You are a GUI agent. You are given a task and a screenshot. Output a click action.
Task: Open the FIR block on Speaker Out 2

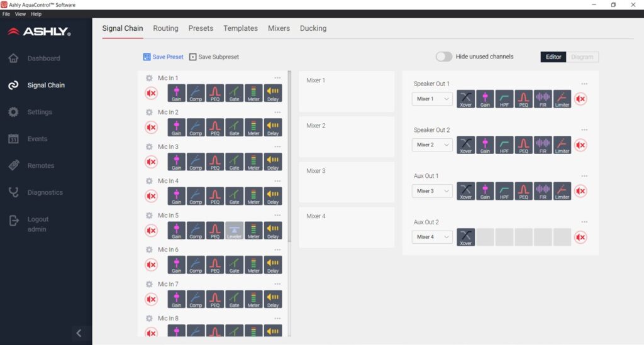543,145
